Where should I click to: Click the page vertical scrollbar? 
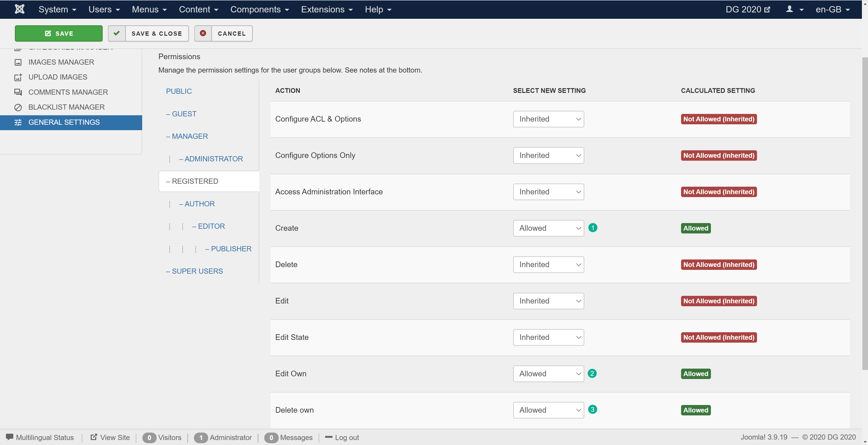[865, 214]
